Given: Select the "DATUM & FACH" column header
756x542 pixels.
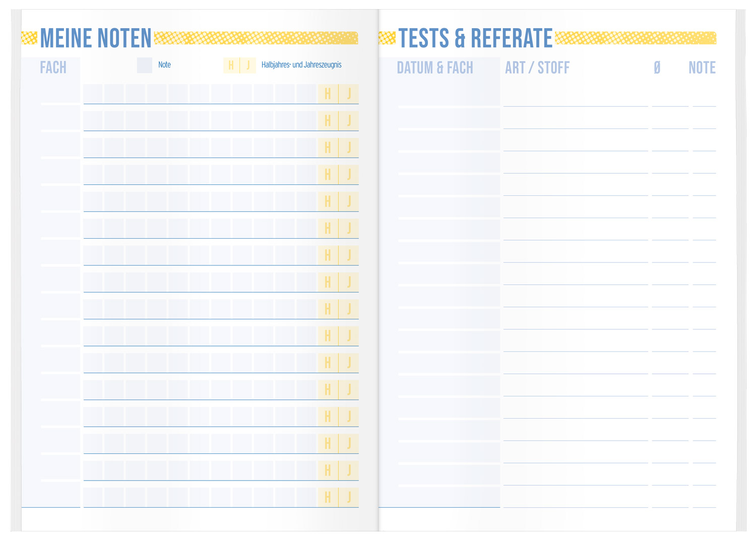Looking at the screenshot, I should (x=435, y=67).
